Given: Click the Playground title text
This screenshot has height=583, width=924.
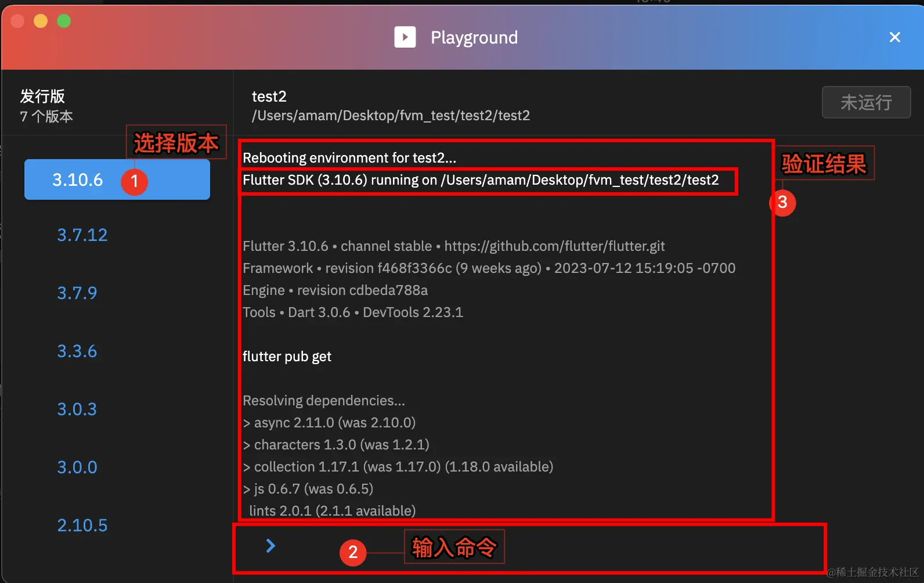Looking at the screenshot, I should (x=474, y=38).
